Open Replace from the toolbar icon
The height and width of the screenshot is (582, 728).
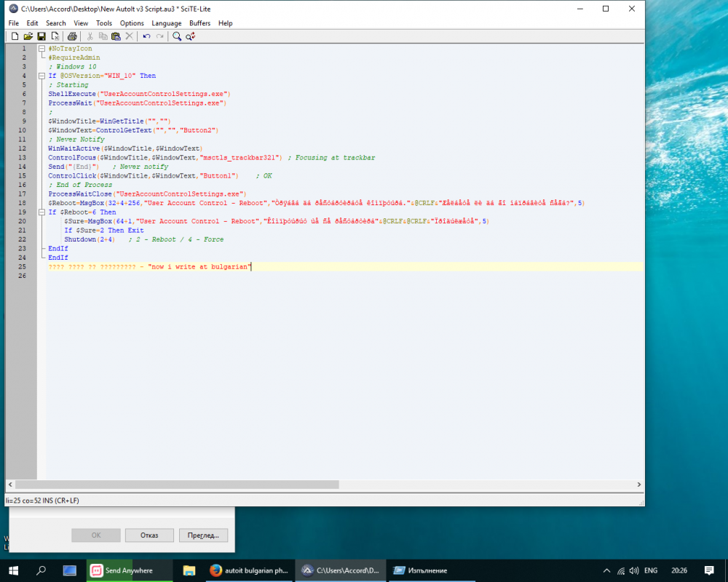pyautogui.click(x=190, y=36)
